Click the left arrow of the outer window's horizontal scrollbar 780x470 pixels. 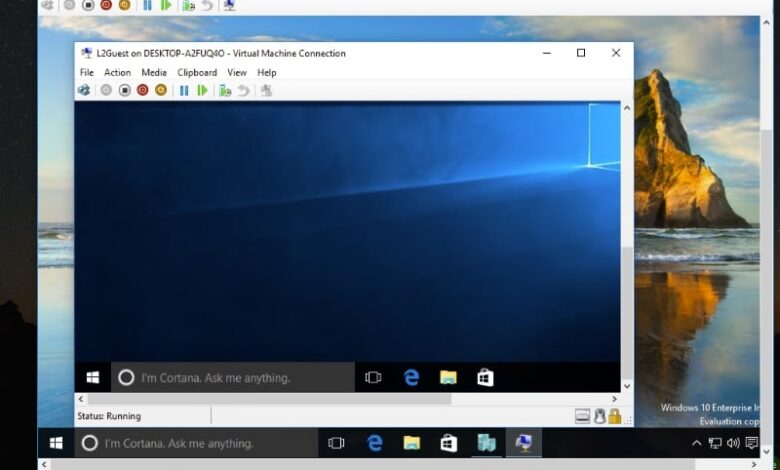(x=44, y=465)
